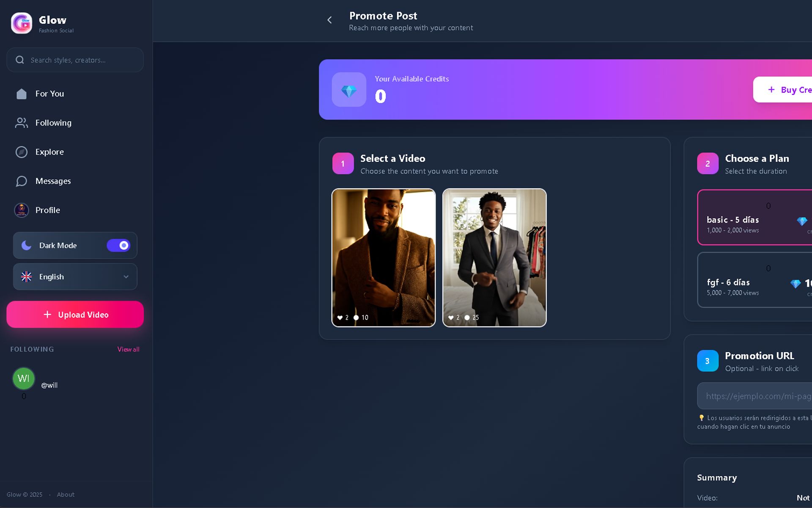Click the Following people icon

coord(22,123)
